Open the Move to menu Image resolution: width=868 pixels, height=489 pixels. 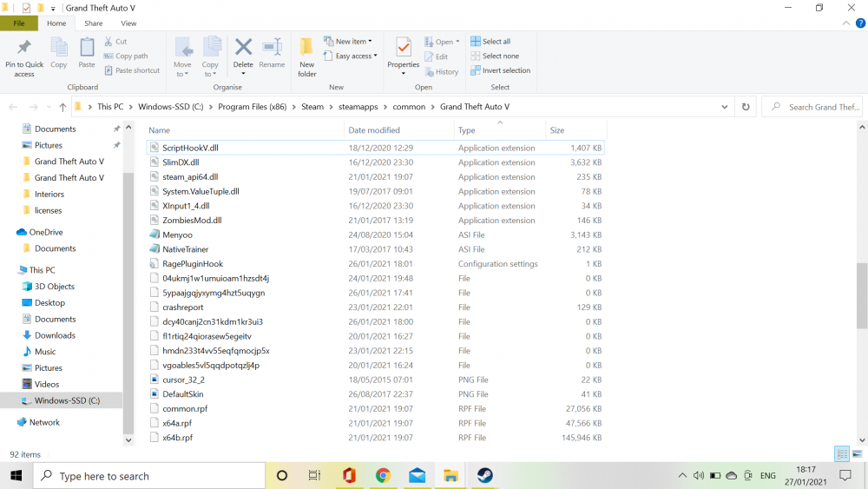click(x=182, y=57)
